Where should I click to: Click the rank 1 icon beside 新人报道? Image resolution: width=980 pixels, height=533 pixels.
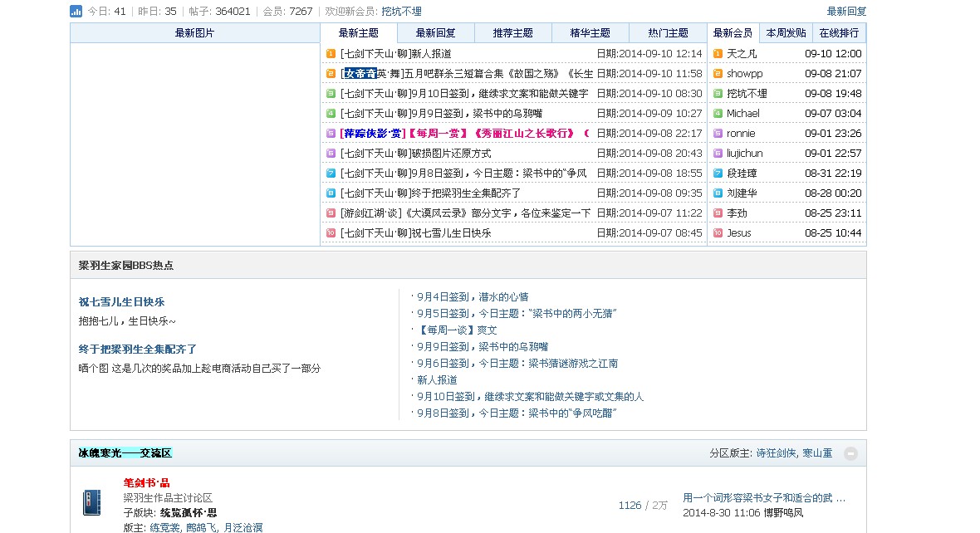[x=331, y=53]
